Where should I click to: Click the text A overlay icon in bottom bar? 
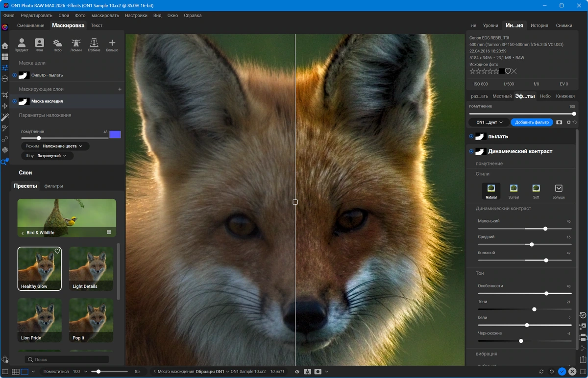(308, 372)
